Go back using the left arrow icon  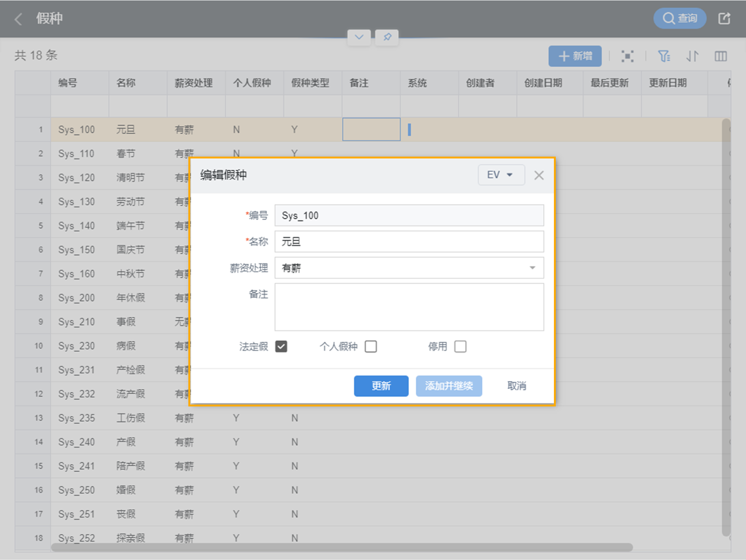pyautogui.click(x=18, y=19)
